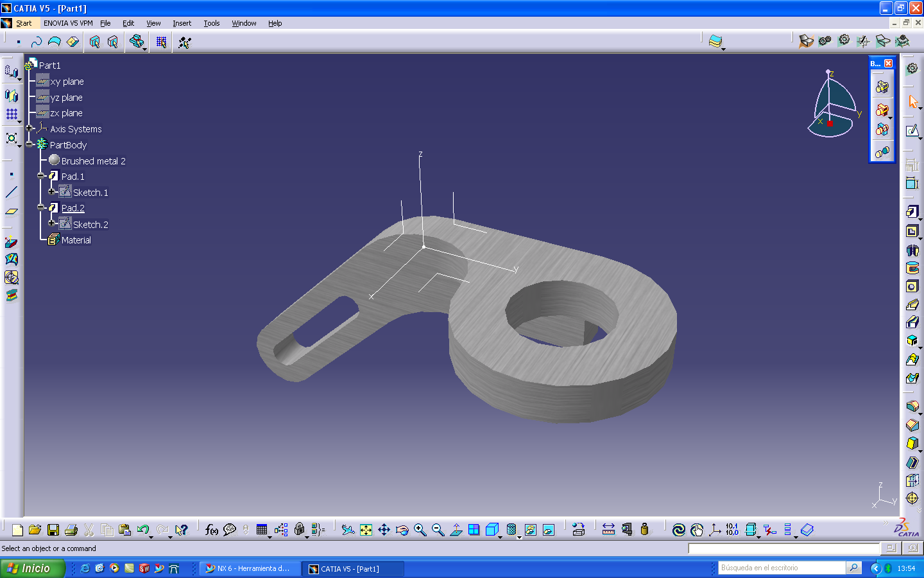Undo the last action
The height and width of the screenshot is (578, 924).
click(x=142, y=530)
